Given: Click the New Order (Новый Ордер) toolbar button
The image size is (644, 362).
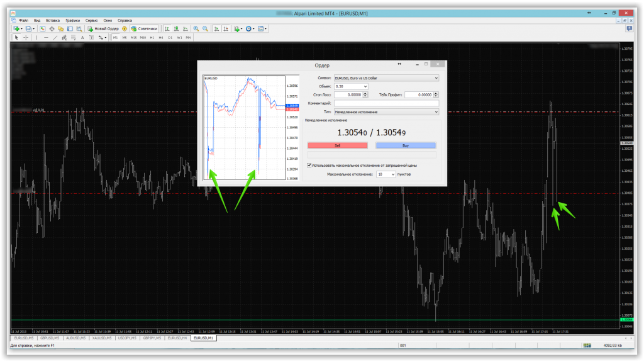Looking at the screenshot, I should coord(105,28).
